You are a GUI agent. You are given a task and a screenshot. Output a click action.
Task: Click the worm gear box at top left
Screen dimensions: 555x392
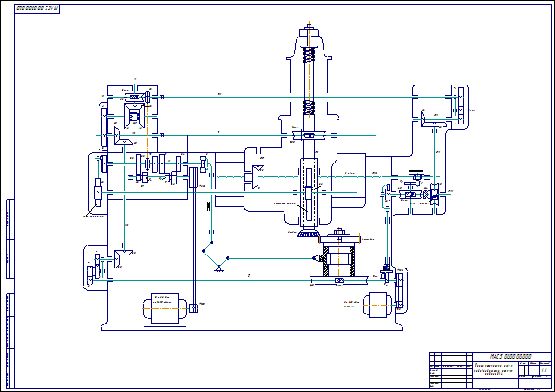[134, 97]
